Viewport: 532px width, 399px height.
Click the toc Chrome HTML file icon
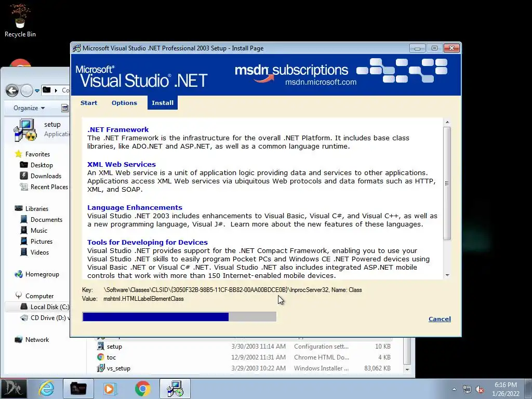pyautogui.click(x=100, y=357)
